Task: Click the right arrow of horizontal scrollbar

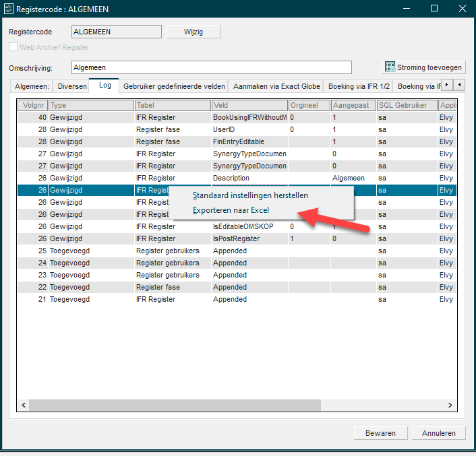Action: point(450,405)
